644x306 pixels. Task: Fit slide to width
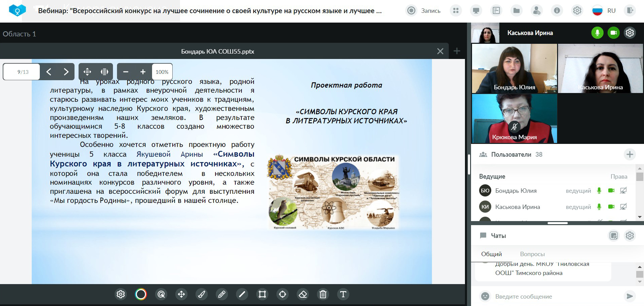point(87,72)
